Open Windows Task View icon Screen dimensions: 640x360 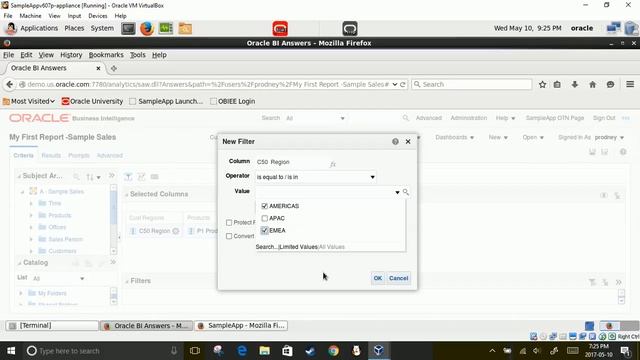tap(195, 351)
